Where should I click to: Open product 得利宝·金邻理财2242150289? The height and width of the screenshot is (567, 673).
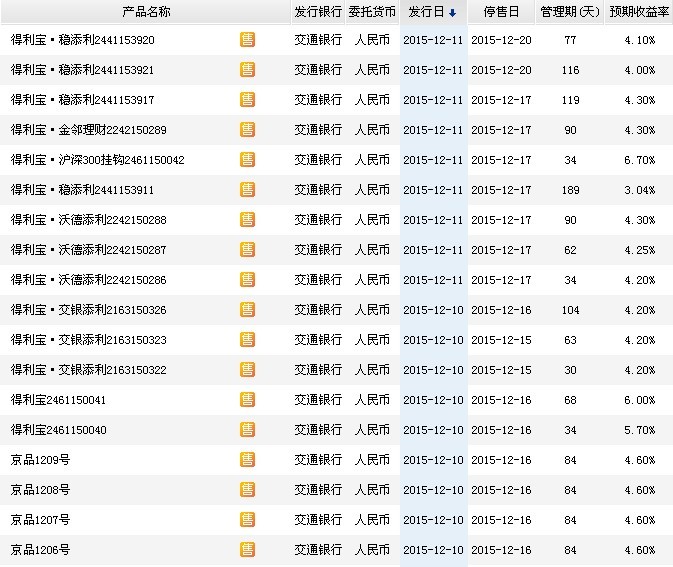click(x=89, y=130)
